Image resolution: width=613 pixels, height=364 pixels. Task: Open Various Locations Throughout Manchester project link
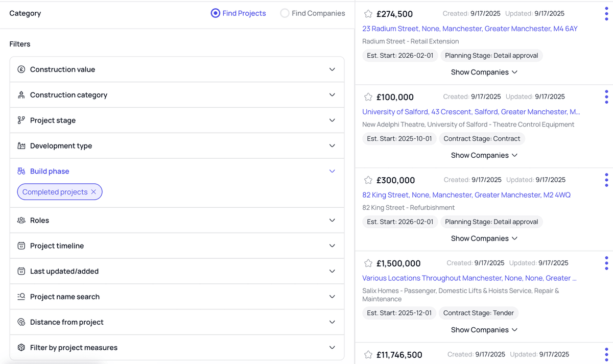coord(469,278)
